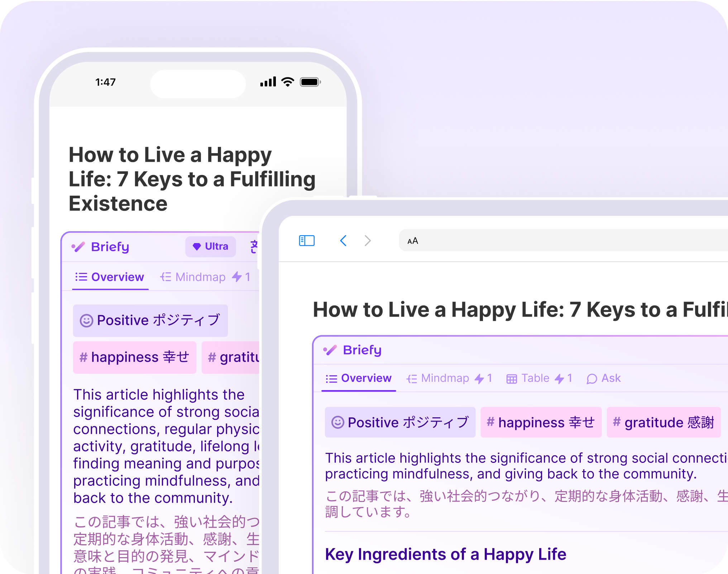Click the Briefy logo on the tablet panel
728x574 pixels.
(x=353, y=350)
